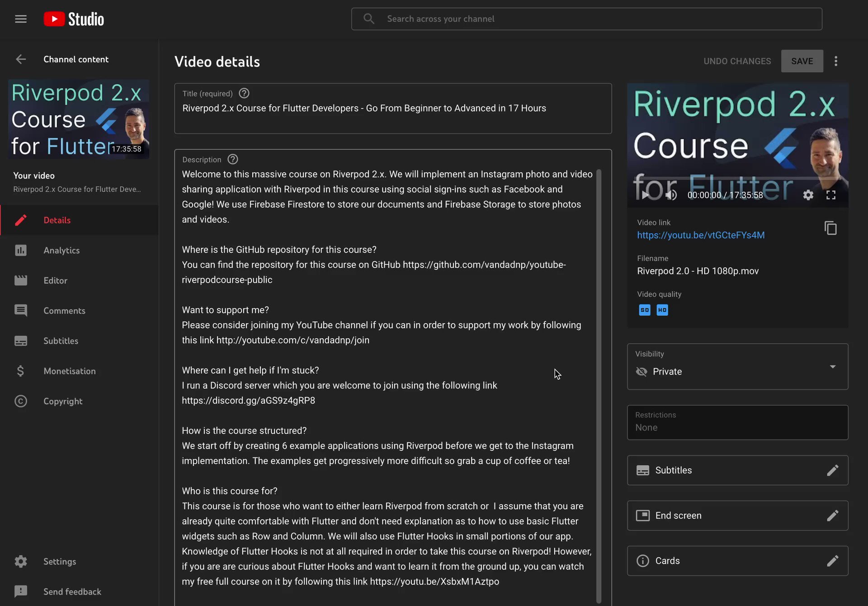Save the video details
The width and height of the screenshot is (868, 606).
[802, 61]
